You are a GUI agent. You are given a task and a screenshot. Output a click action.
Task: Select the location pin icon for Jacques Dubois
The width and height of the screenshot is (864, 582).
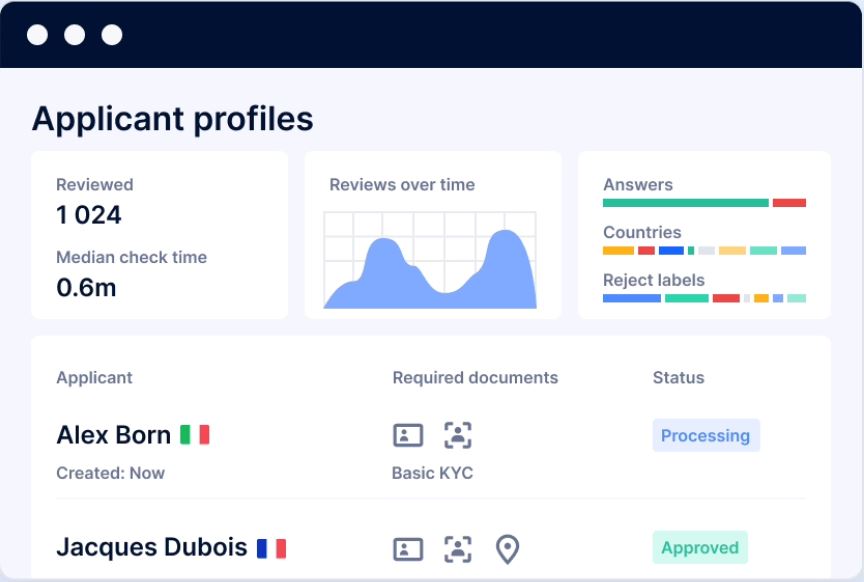click(x=507, y=548)
